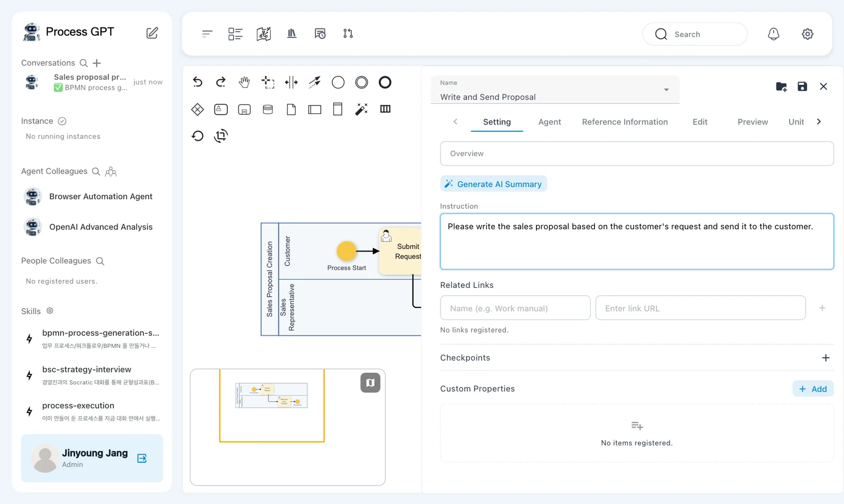The height and width of the screenshot is (504, 844).
Task: Insert a gateway diamond shape
Action: (x=197, y=109)
